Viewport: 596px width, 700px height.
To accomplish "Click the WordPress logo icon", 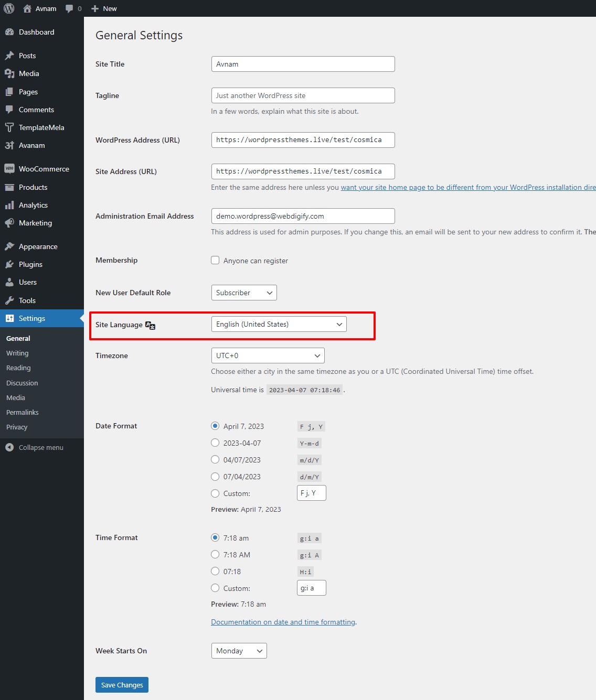I will click(9, 8).
